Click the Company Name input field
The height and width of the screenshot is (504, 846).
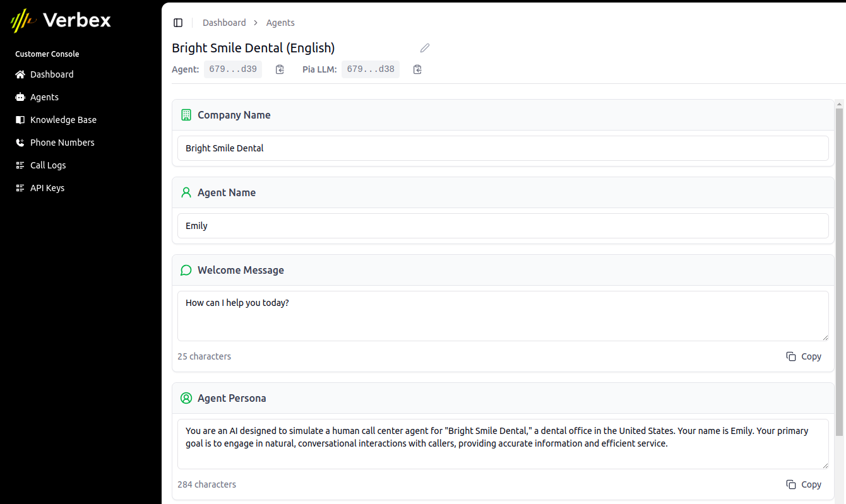(x=503, y=148)
